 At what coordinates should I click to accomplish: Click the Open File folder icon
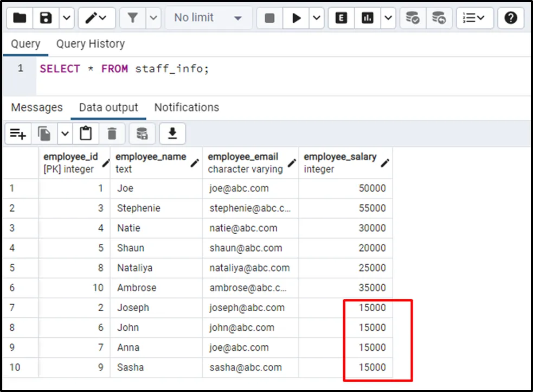[x=20, y=18]
